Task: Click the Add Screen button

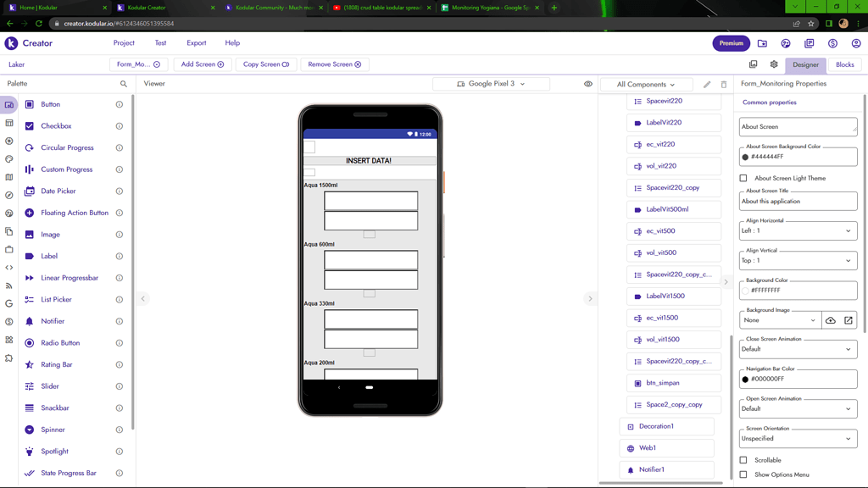Action: [203, 64]
